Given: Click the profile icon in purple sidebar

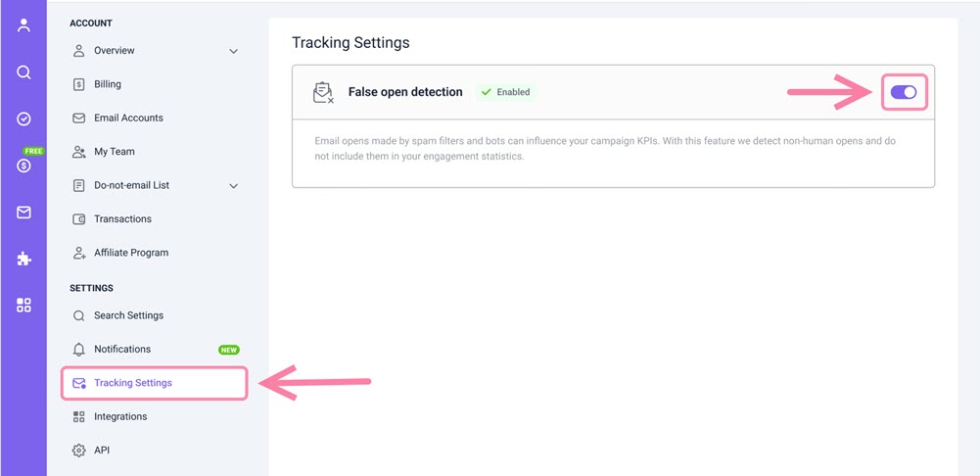Looking at the screenshot, I should pyautogui.click(x=23, y=25).
